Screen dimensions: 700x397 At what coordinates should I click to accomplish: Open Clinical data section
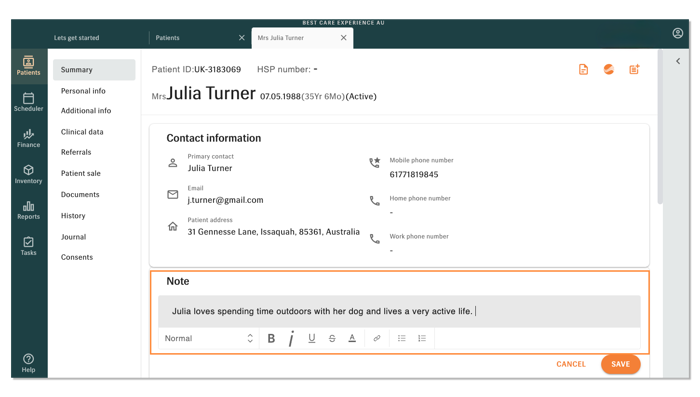[x=82, y=132]
